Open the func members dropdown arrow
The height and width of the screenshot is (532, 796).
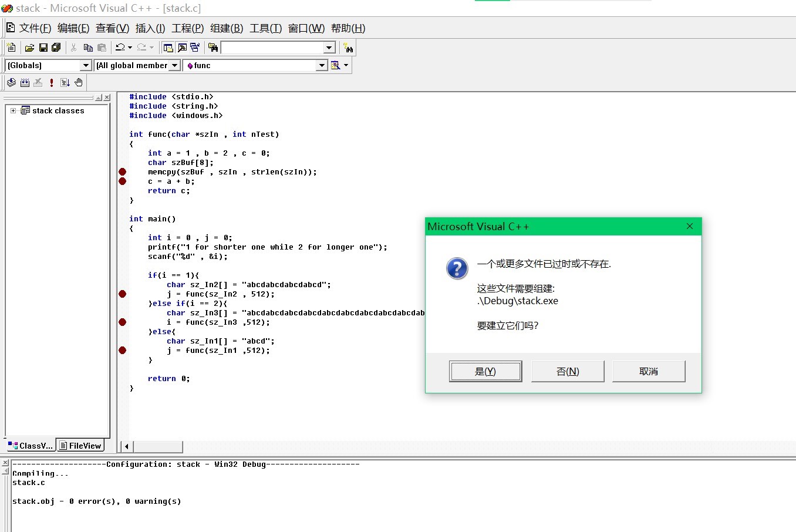322,65
